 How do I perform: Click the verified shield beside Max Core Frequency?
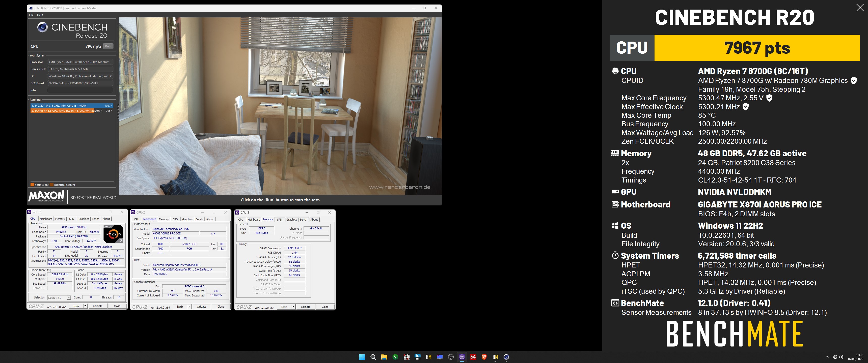tap(769, 98)
